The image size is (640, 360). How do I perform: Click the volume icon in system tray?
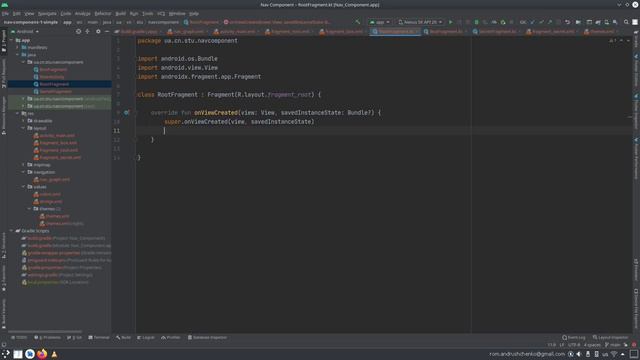click(x=579, y=354)
